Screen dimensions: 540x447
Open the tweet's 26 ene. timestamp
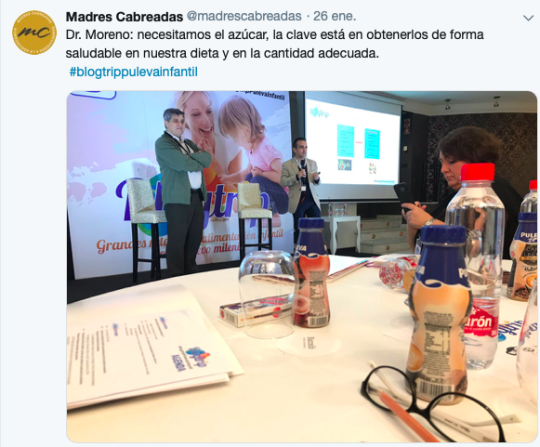point(334,16)
